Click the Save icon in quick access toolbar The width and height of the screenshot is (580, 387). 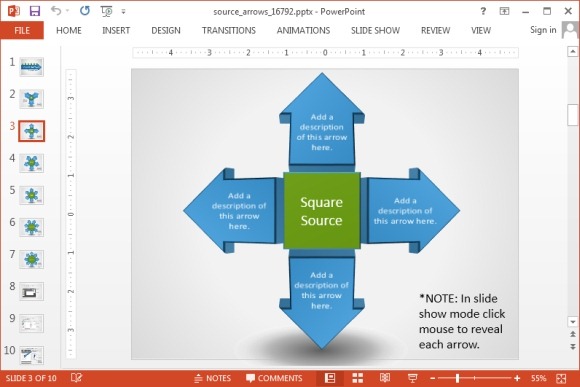point(35,11)
